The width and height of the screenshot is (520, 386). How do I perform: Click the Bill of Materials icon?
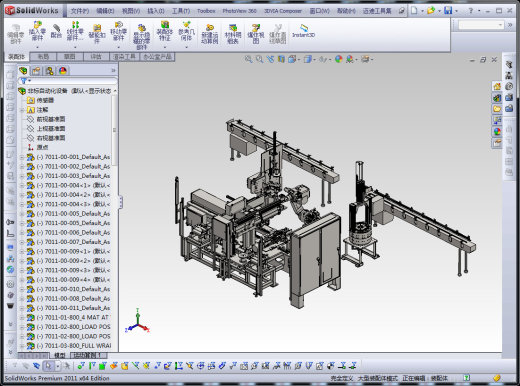pos(233,34)
